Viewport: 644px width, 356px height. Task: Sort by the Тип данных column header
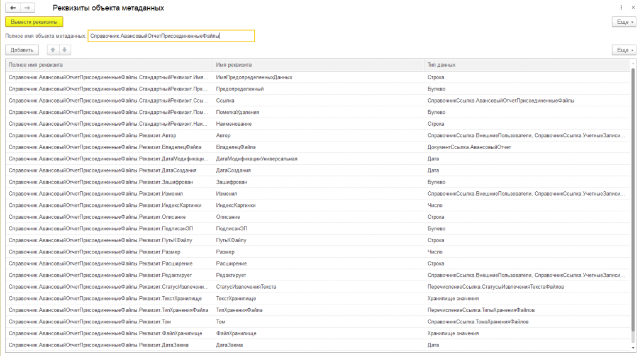(x=528, y=65)
